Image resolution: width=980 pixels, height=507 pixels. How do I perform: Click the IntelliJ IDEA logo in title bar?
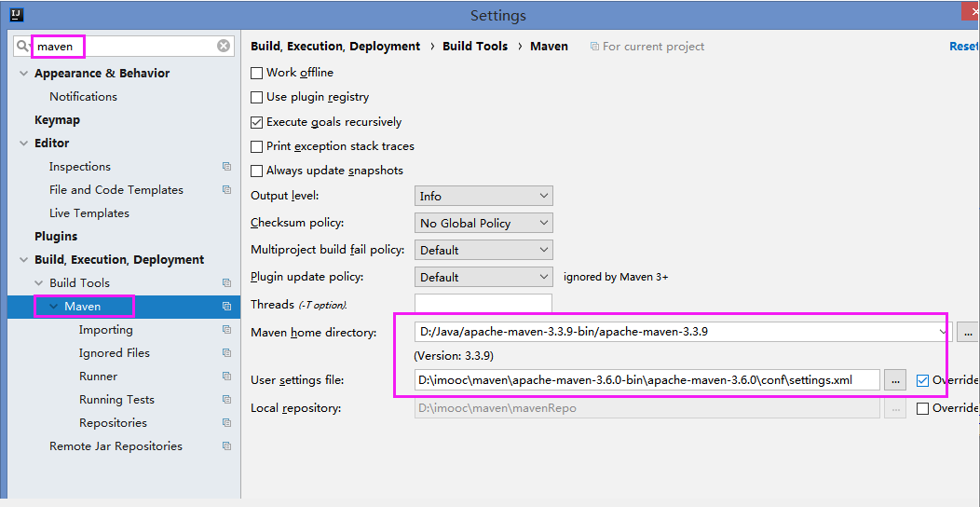(x=17, y=14)
